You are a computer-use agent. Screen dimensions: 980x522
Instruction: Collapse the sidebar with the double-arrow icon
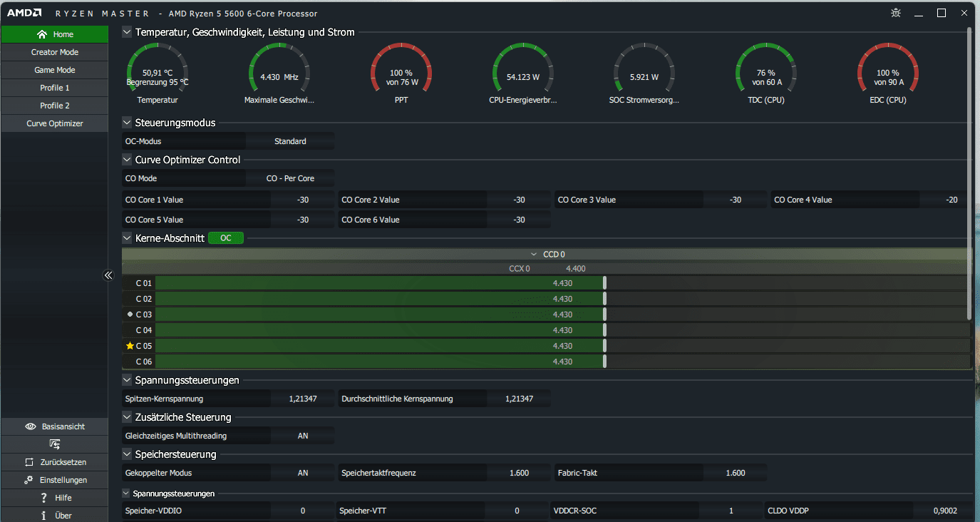[x=108, y=275]
